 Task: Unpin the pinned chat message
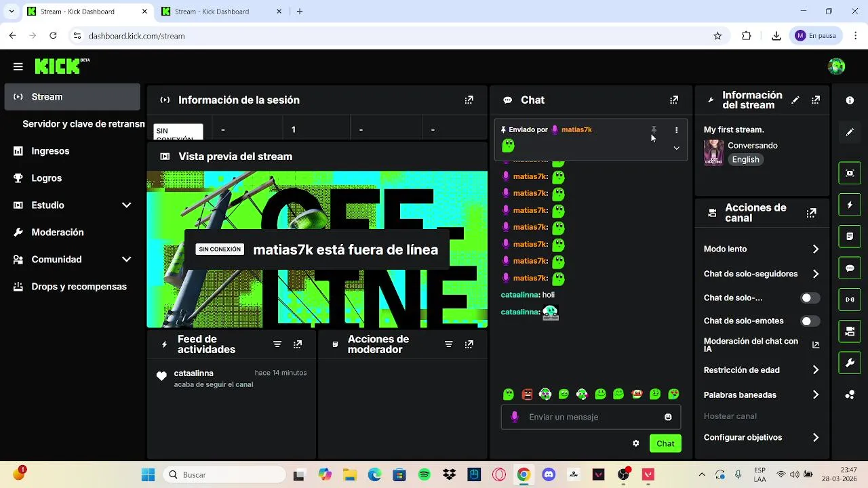tap(654, 129)
